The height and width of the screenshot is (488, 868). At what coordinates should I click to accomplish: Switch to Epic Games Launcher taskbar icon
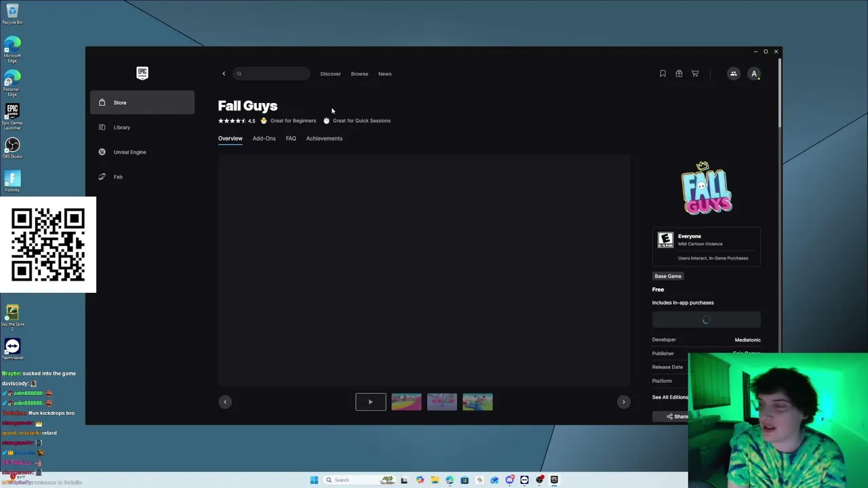(554, 480)
